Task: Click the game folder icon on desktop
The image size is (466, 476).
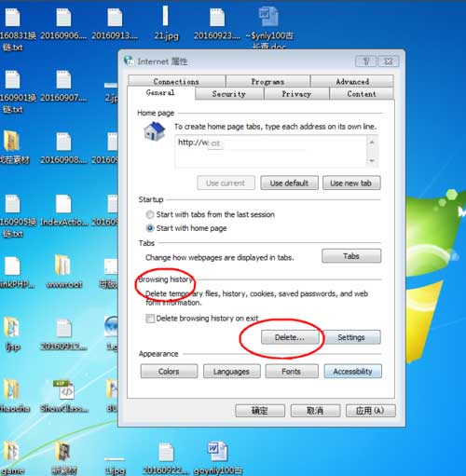Action: point(11,451)
